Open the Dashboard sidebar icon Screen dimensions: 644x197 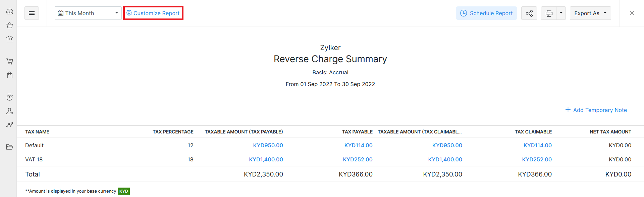tap(10, 11)
